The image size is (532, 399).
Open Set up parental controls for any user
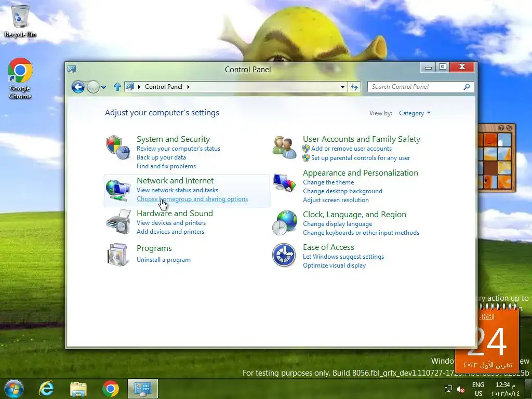click(x=361, y=158)
